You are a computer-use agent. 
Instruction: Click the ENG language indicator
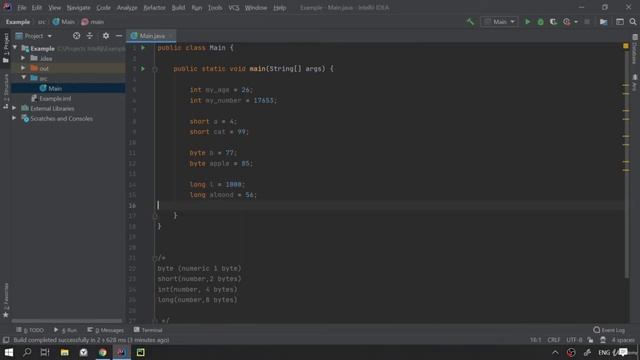pos(604,353)
